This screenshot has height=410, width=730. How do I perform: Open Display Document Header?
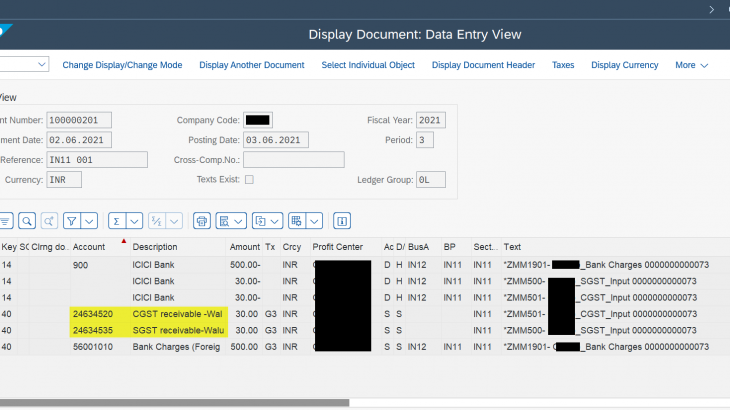[x=483, y=65]
